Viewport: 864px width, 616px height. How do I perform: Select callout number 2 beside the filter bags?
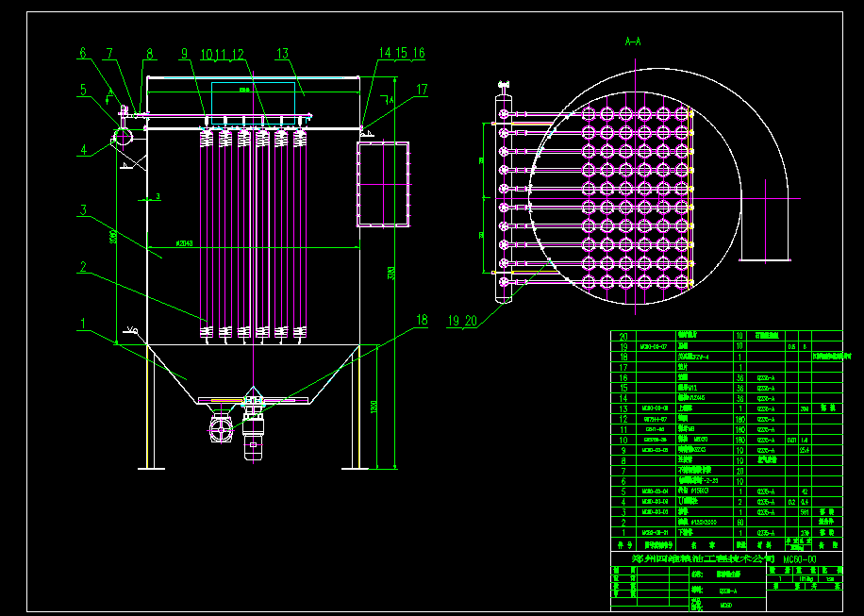point(83,267)
